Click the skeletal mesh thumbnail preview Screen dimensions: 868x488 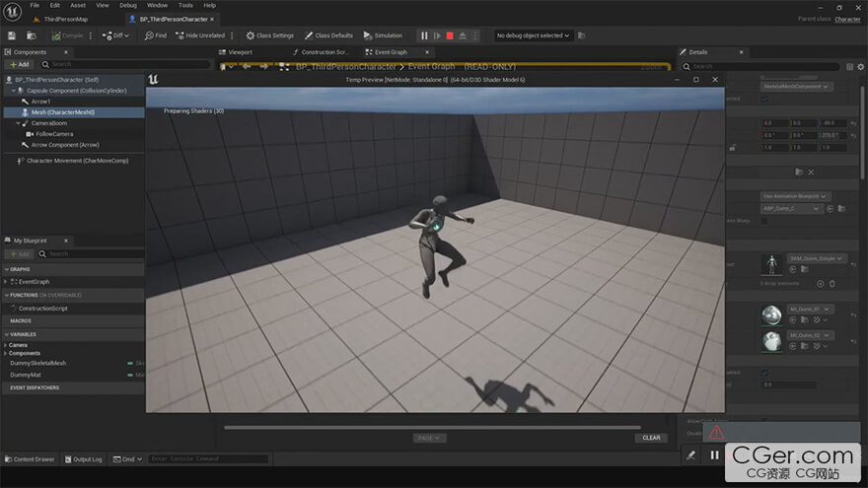(771, 264)
